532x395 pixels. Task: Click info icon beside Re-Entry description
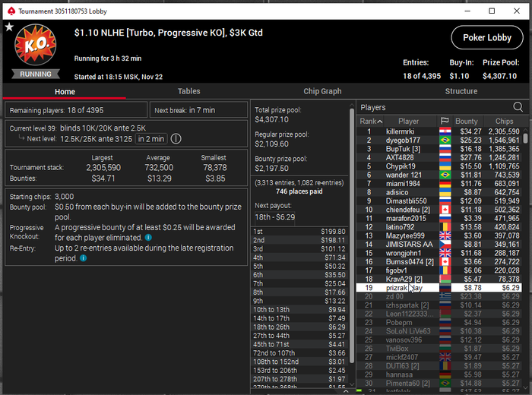tap(83, 258)
